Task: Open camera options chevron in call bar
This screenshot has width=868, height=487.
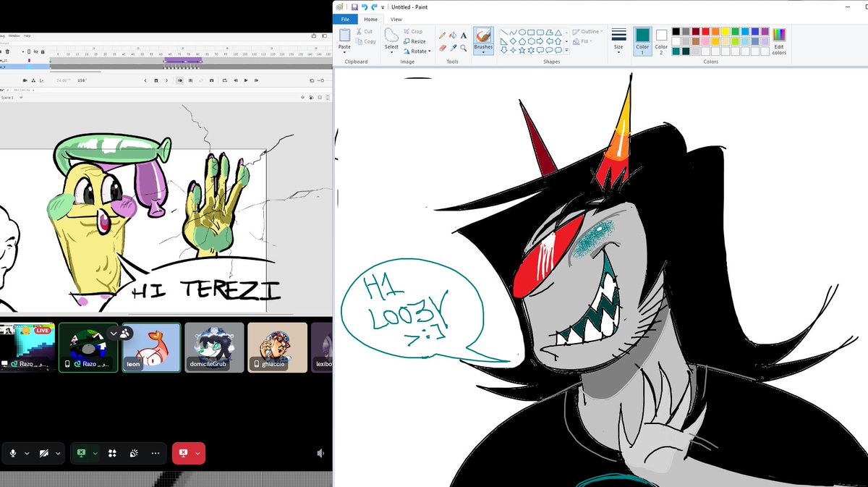Action: pyautogui.click(x=58, y=453)
